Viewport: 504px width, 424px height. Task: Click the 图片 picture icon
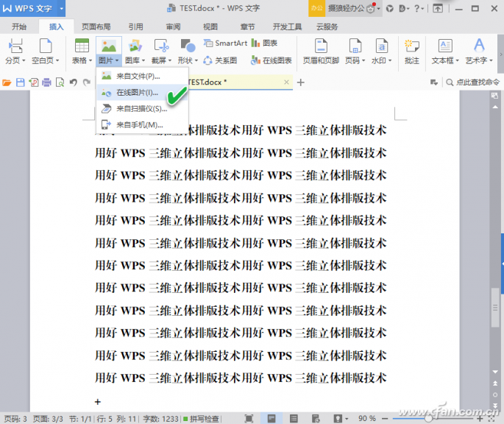(x=109, y=46)
